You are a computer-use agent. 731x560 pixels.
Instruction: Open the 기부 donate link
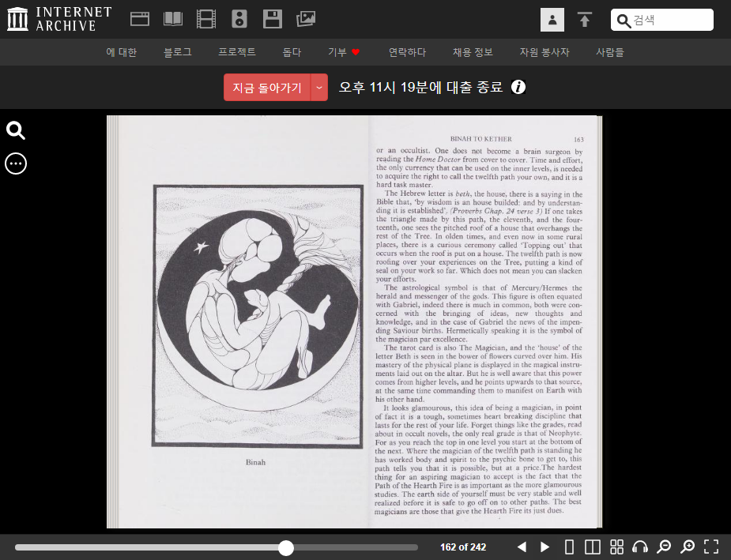[344, 51]
